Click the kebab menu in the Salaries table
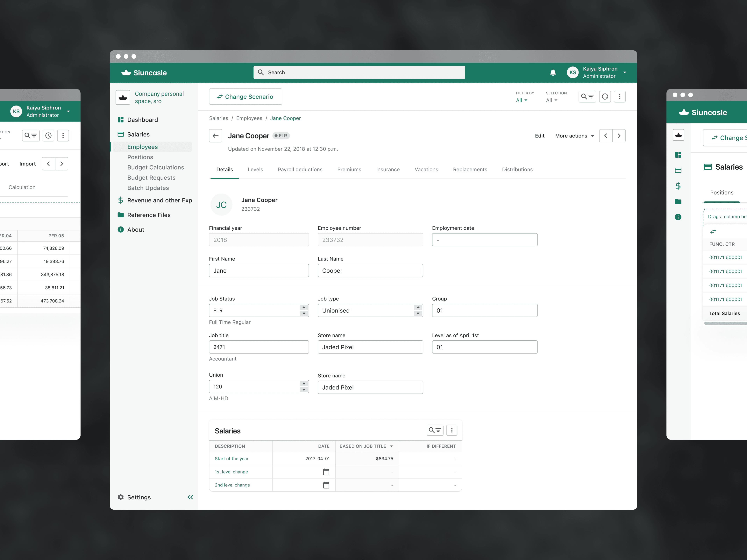The image size is (747, 560). pyautogui.click(x=452, y=430)
